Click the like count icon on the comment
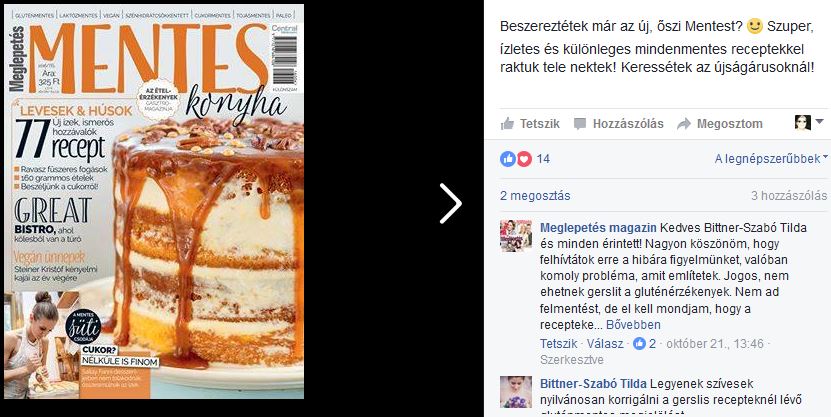831x417 pixels. pos(640,344)
